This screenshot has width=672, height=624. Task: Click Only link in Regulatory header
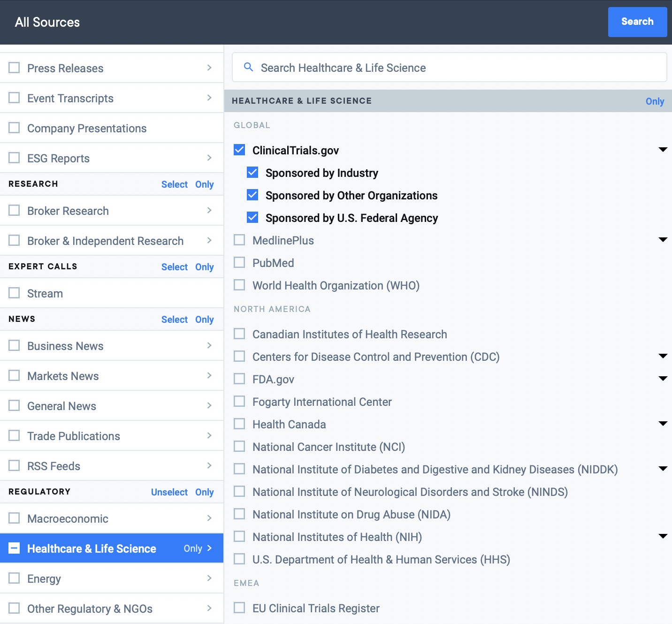[x=205, y=492]
